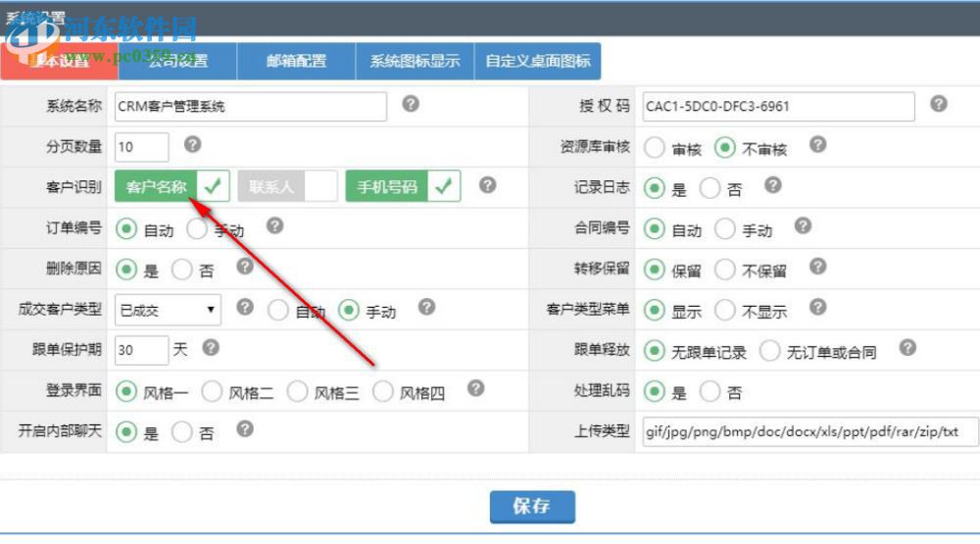Click help icon in 记录日志 row
Viewport: 980px width, 544px height.
click(773, 185)
